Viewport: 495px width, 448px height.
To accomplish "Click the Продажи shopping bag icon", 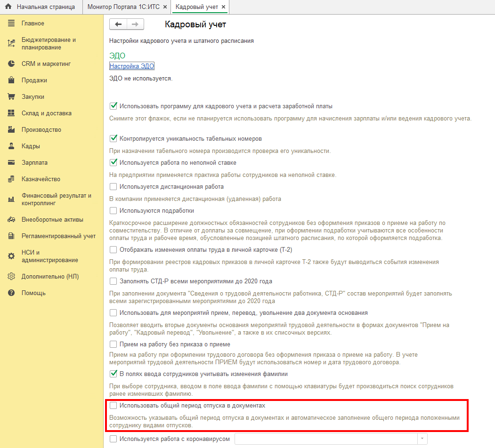I will (11, 80).
